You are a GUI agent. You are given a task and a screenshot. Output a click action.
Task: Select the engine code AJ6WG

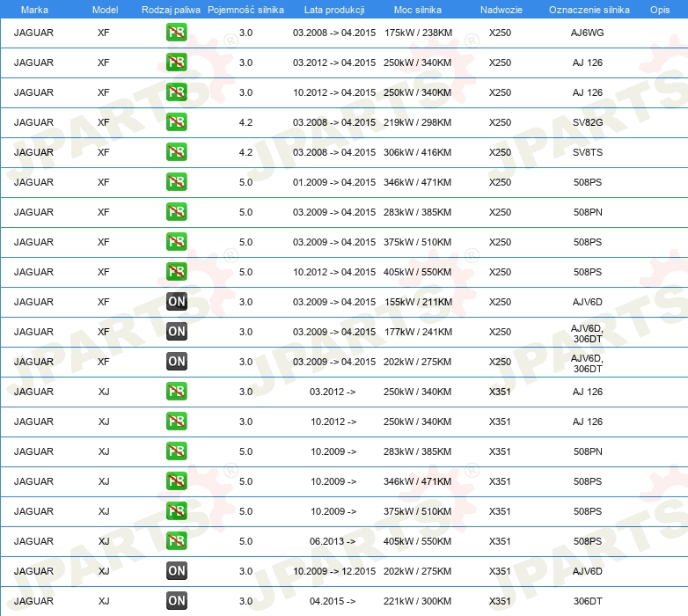[587, 33]
